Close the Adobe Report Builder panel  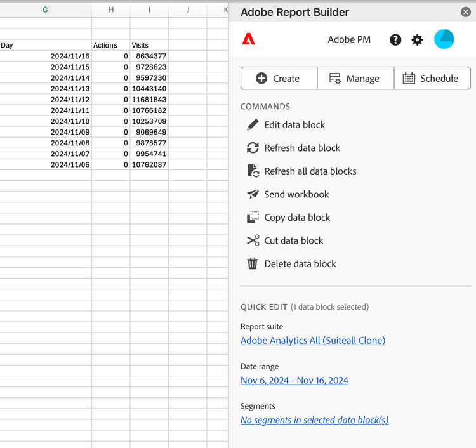466,12
